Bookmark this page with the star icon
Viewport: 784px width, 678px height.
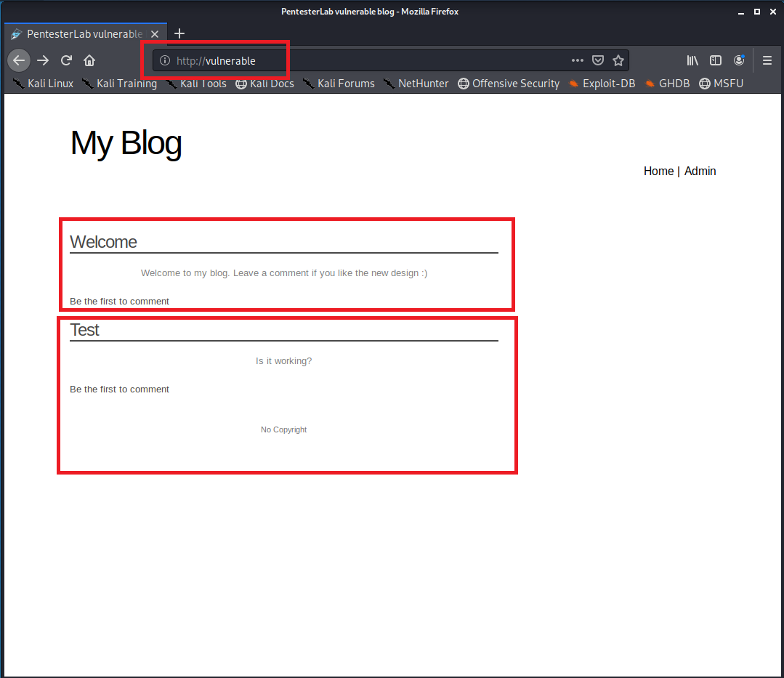tap(618, 61)
